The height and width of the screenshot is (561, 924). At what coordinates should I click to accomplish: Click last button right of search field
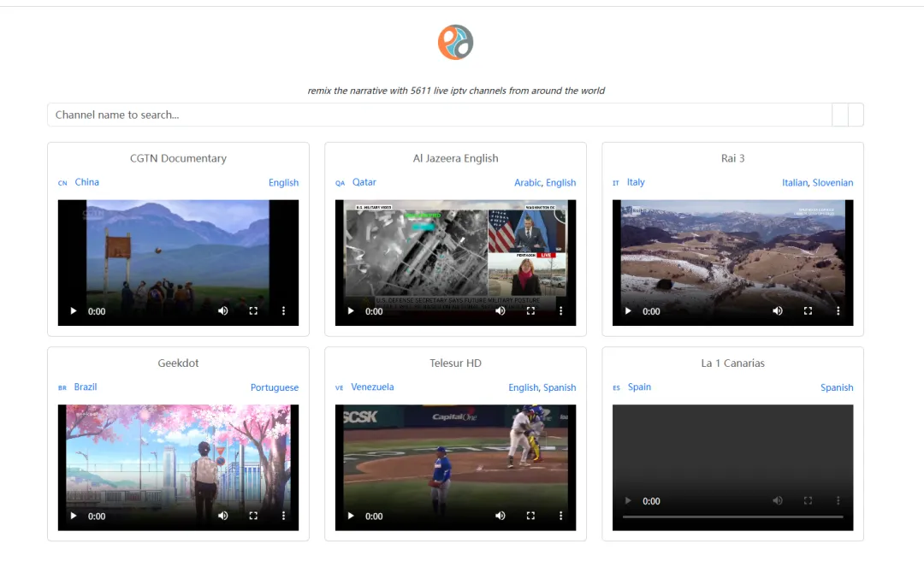click(x=856, y=115)
